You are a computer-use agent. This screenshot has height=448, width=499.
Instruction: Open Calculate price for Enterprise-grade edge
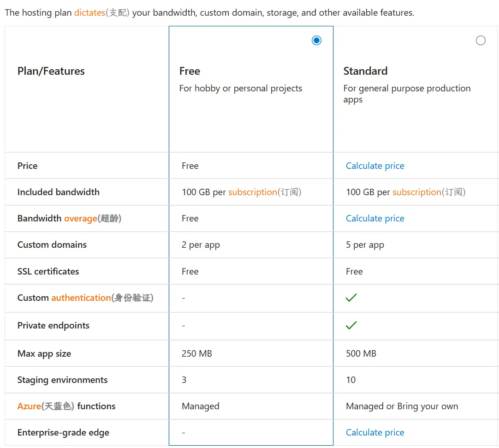(x=375, y=433)
